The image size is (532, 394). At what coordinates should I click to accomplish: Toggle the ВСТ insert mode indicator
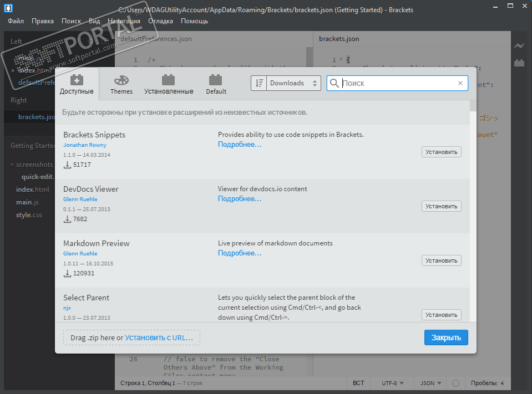pos(358,383)
